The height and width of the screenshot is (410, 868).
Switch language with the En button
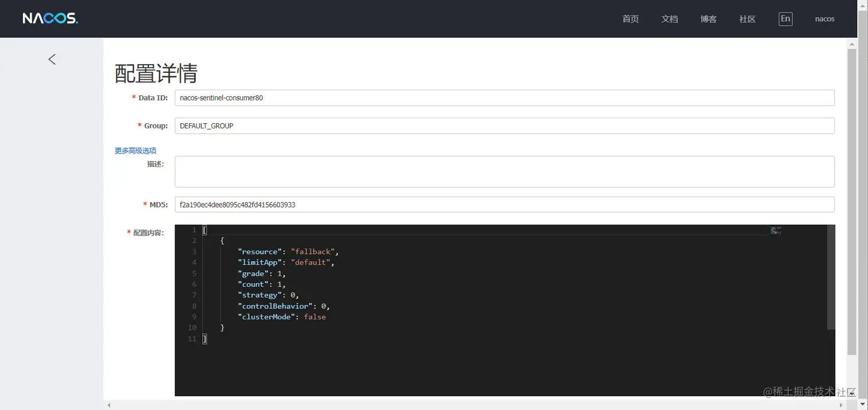[785, 19]
